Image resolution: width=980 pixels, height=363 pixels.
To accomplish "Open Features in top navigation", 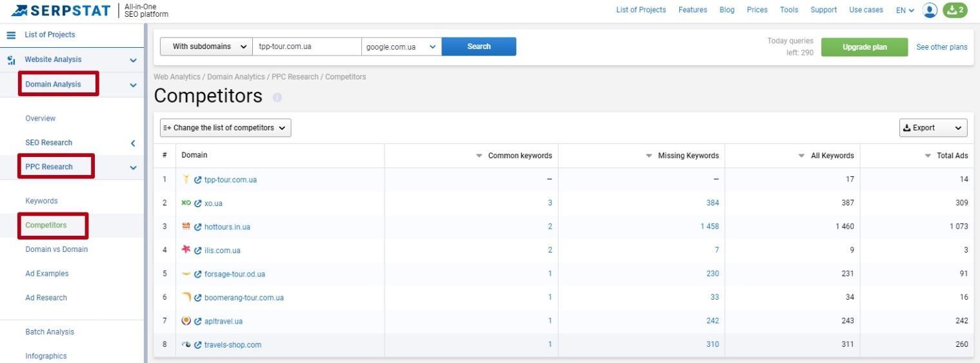I will 692,10.
